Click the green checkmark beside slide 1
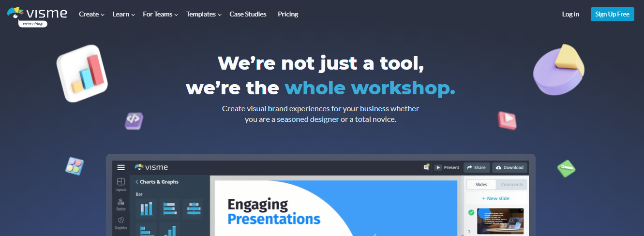644x236 pixels. (x=471, y=212)
